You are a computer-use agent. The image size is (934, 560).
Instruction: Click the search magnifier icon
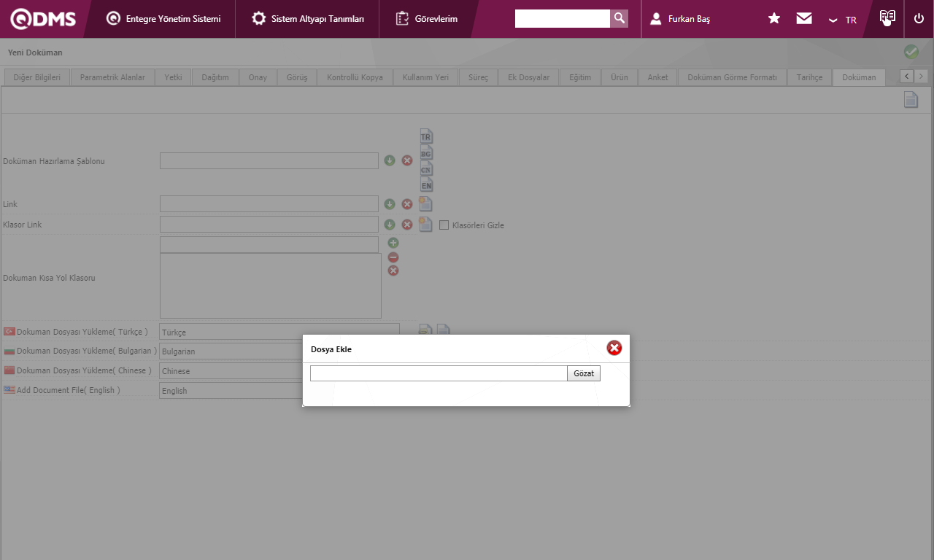(x=619, y=18)
